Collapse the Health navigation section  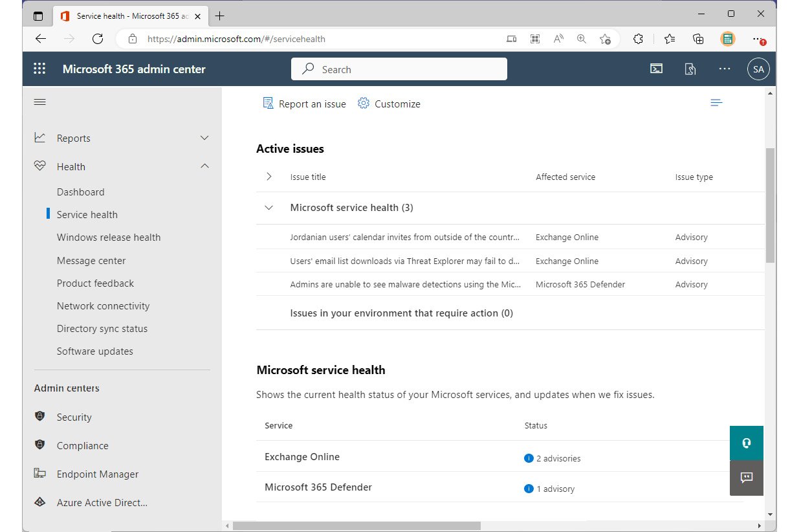point(204,166)
